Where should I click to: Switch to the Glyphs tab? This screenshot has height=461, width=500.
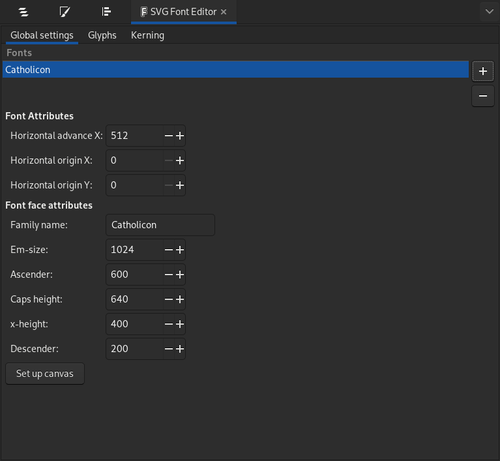tap(102, 35)
